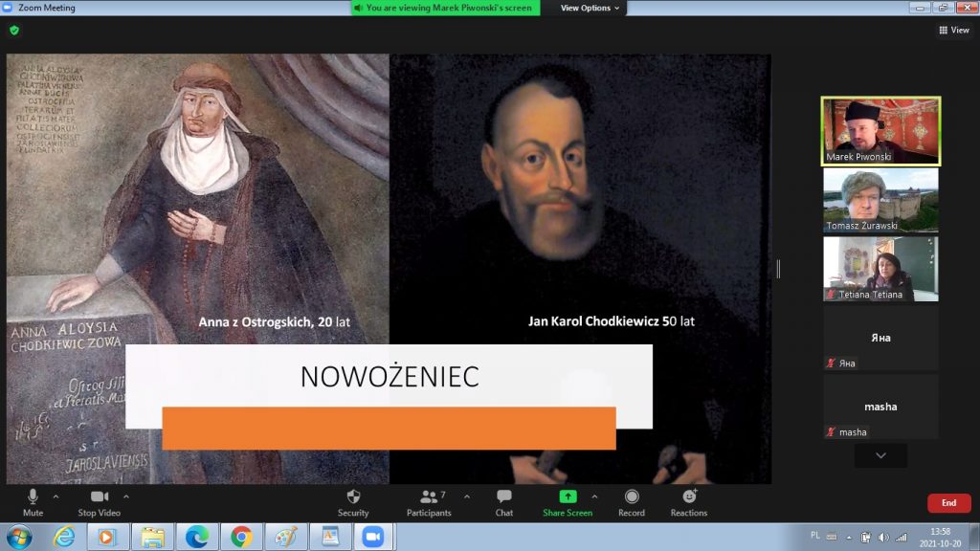The image size is (980, 551).
Task: Open the Security shield icon
Action: 353,497
